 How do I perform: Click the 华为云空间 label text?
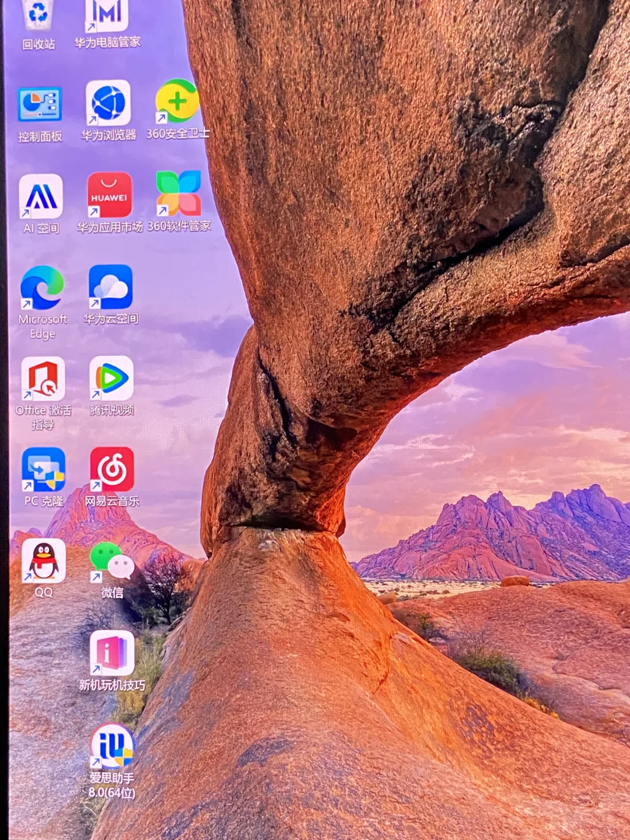(x=111, y=318)
